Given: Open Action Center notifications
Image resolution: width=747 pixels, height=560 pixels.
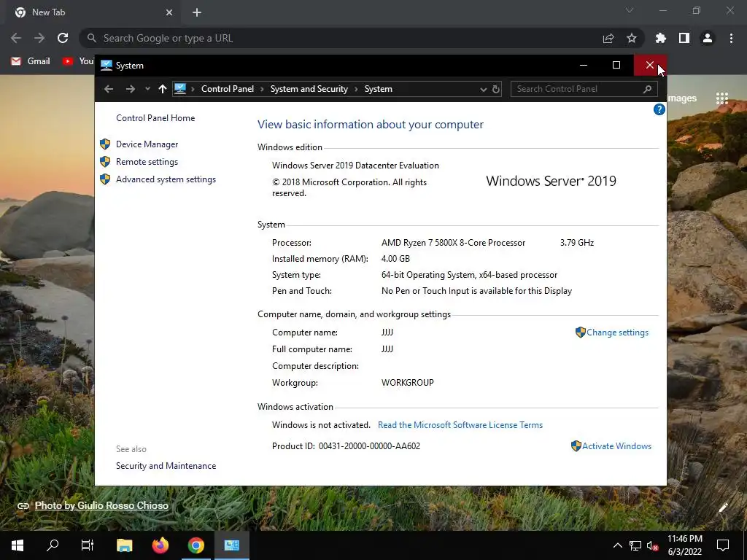Looking at the screenshot, I should (723, 545).
